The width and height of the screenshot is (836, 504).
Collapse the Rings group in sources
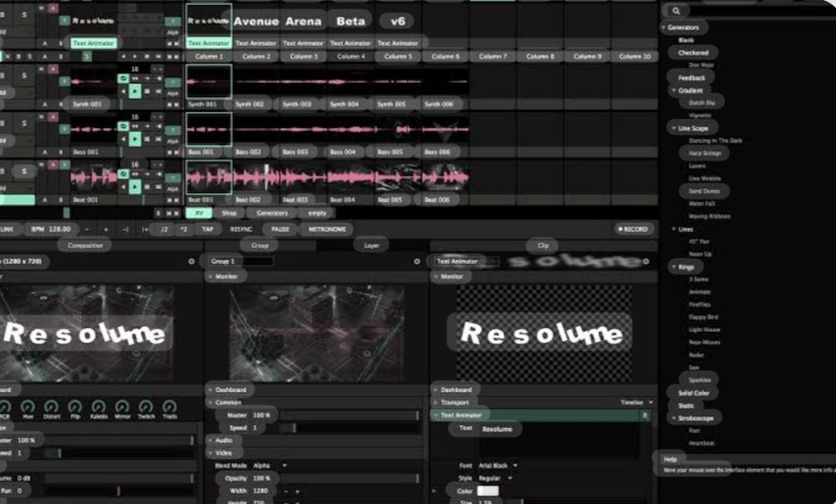[674, 267]
